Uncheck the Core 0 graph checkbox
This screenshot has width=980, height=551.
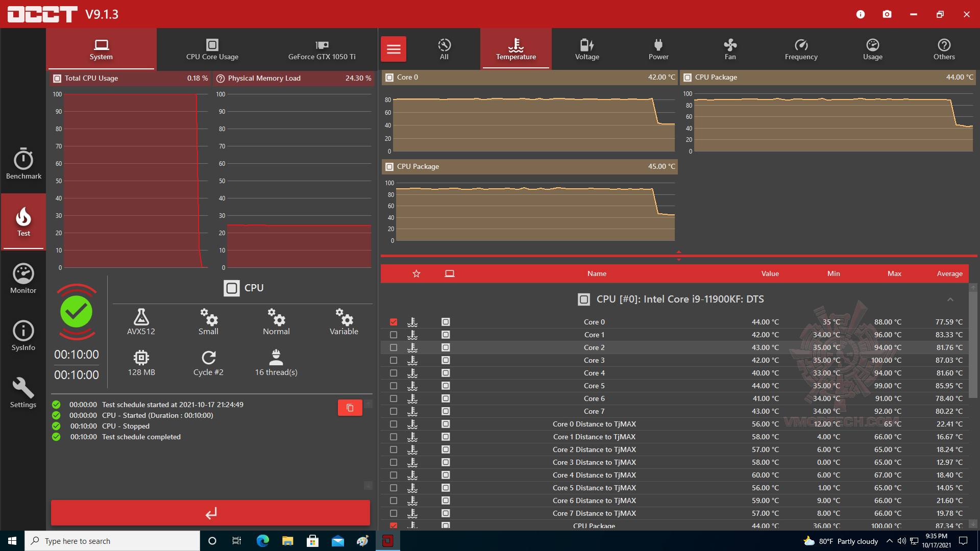point(394,322)
